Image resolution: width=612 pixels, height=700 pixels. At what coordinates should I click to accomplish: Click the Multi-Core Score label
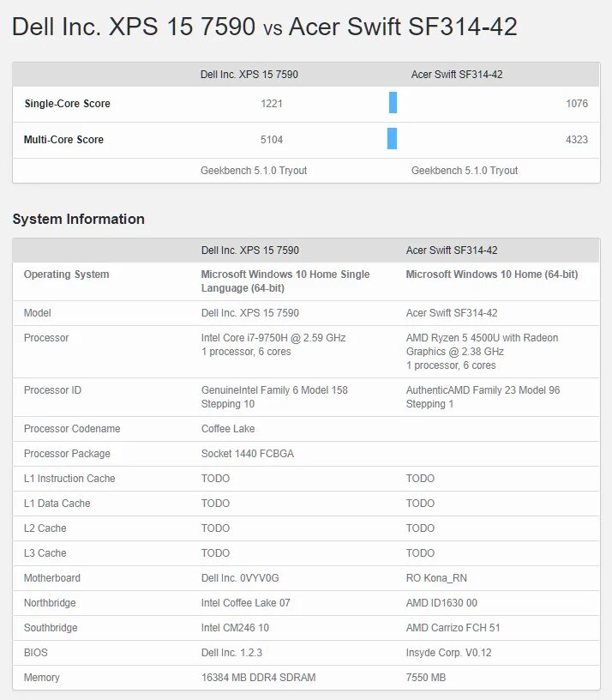click(x=63, y=140)
